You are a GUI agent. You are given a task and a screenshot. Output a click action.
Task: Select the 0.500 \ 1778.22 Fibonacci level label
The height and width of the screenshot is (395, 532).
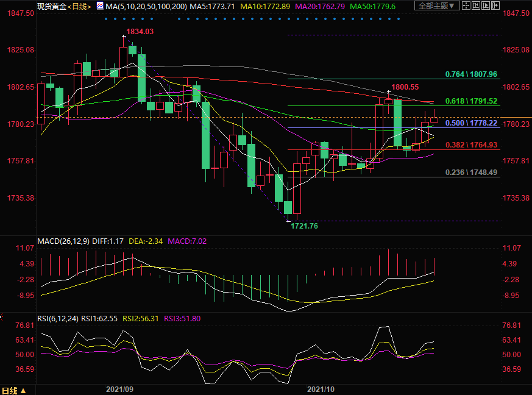click(471, 123)
